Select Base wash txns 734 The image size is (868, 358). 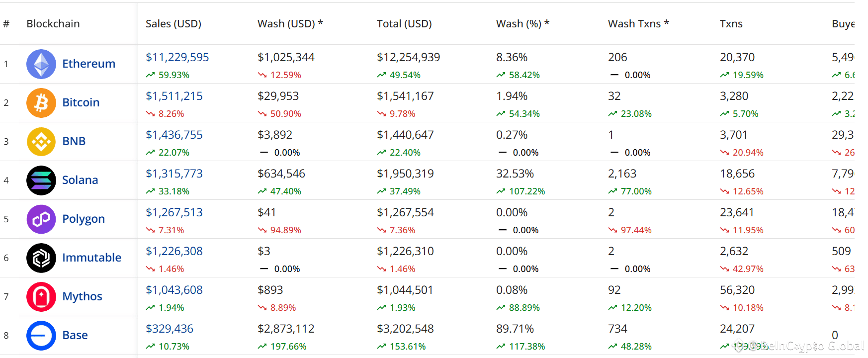[618, 329]
